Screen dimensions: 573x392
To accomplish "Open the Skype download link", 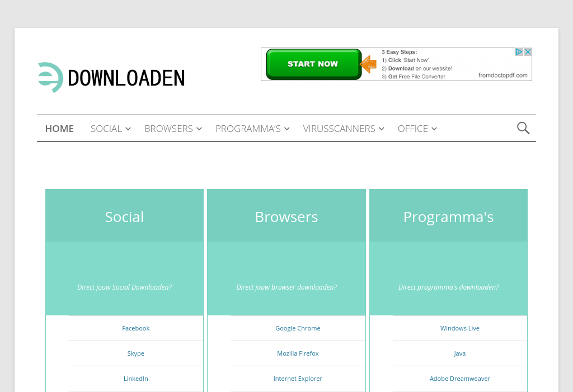I will 135,353.
